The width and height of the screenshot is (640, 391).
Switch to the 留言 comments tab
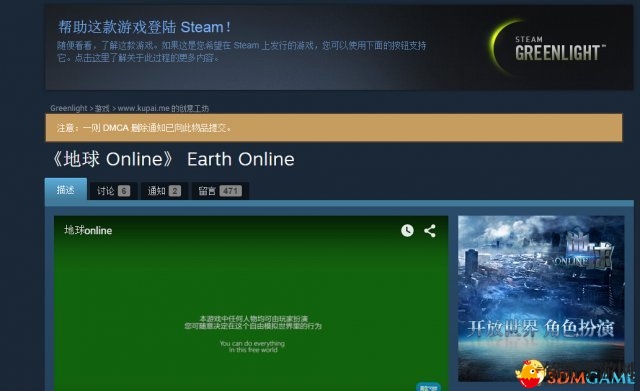click(x=220, y=191)
